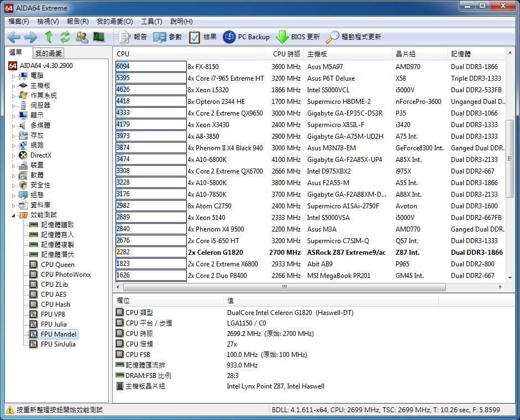Select the 網路 network icon
The image size is (520, 420).
click(x=23, y=145)
